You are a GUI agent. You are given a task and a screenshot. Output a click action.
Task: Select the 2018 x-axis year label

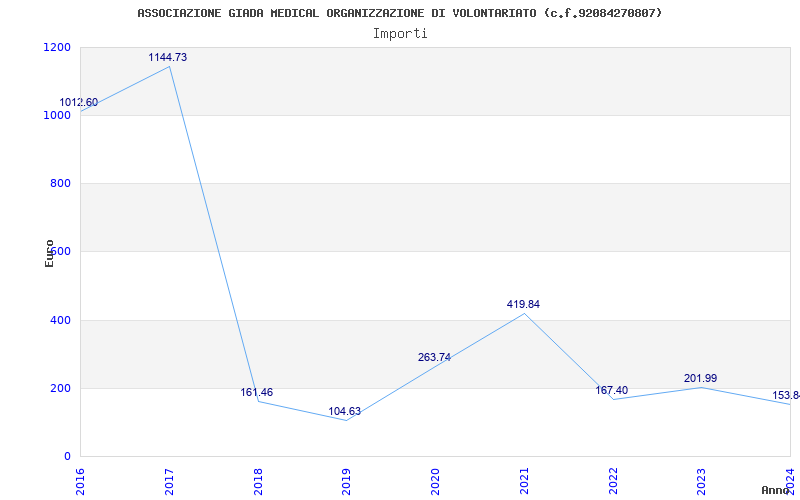(257, 481)
